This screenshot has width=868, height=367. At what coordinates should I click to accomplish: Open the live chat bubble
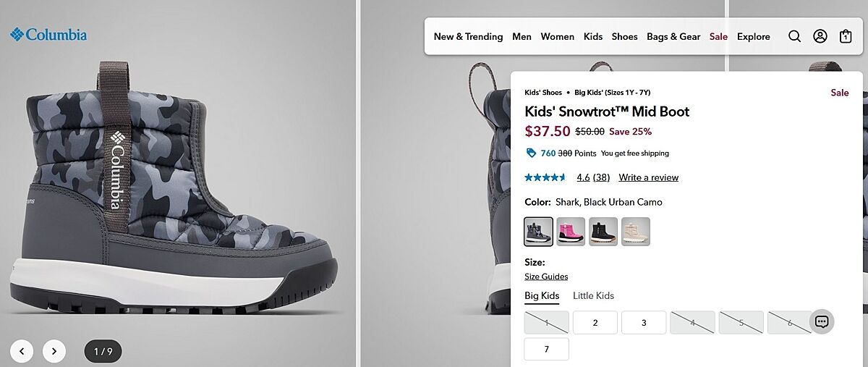click(821, 322)
